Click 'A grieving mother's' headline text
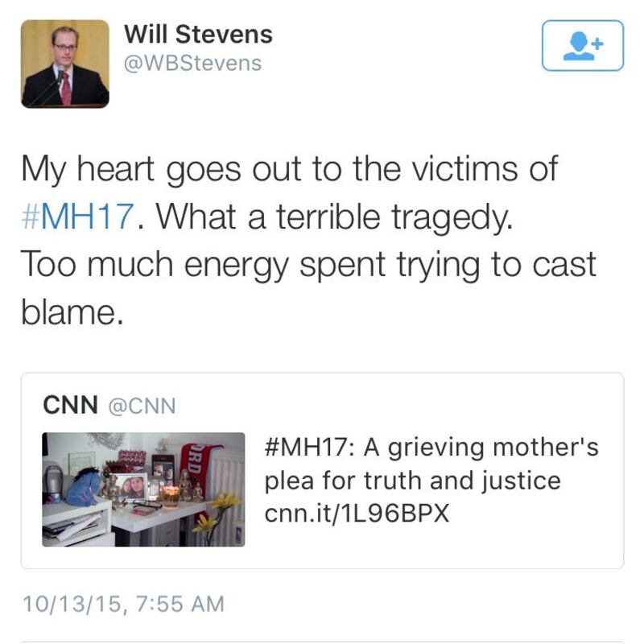 click(472, 447)
